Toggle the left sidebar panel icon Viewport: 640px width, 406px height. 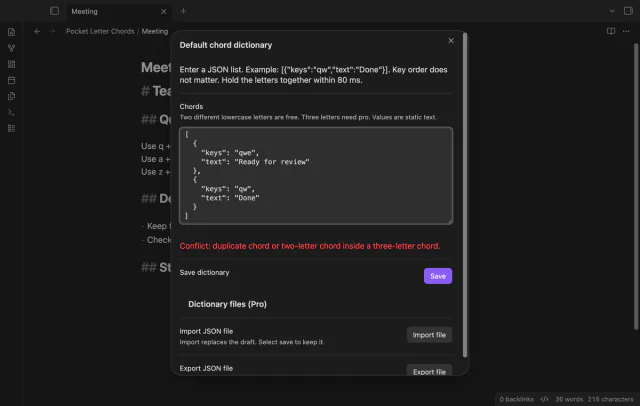54,11
